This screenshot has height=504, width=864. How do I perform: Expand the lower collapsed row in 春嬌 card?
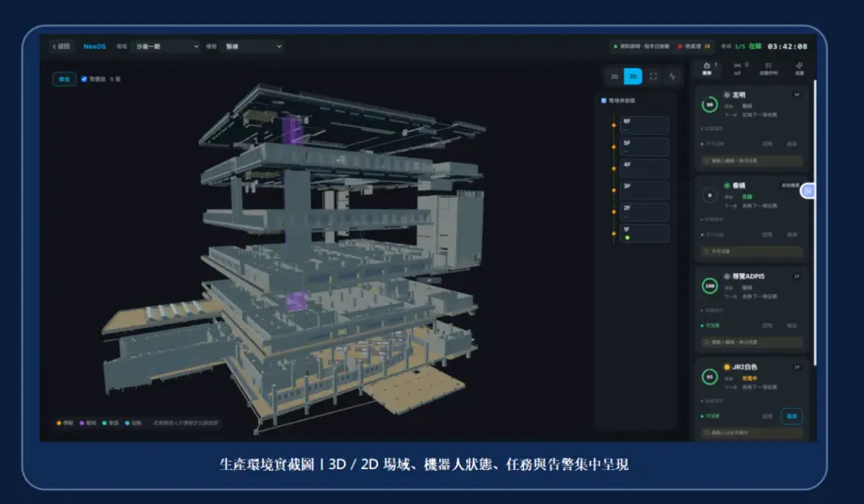712,235
